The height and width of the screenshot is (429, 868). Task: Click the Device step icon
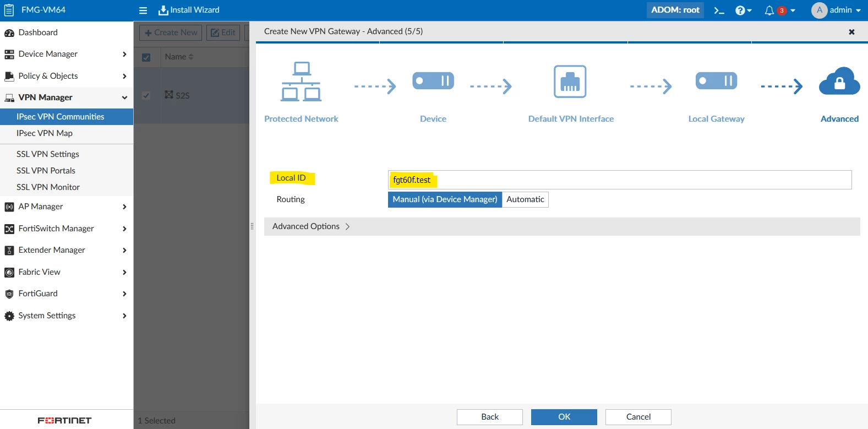433,81
